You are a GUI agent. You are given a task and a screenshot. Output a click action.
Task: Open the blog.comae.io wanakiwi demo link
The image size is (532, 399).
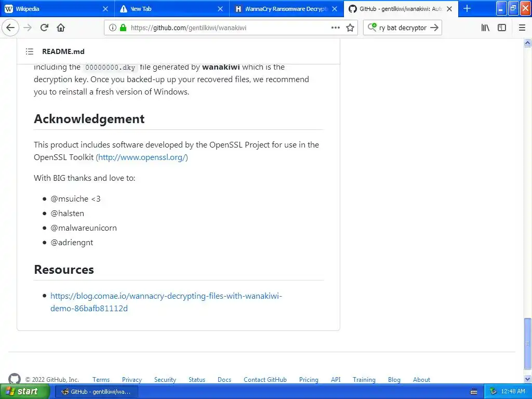[x=166, y=302]
